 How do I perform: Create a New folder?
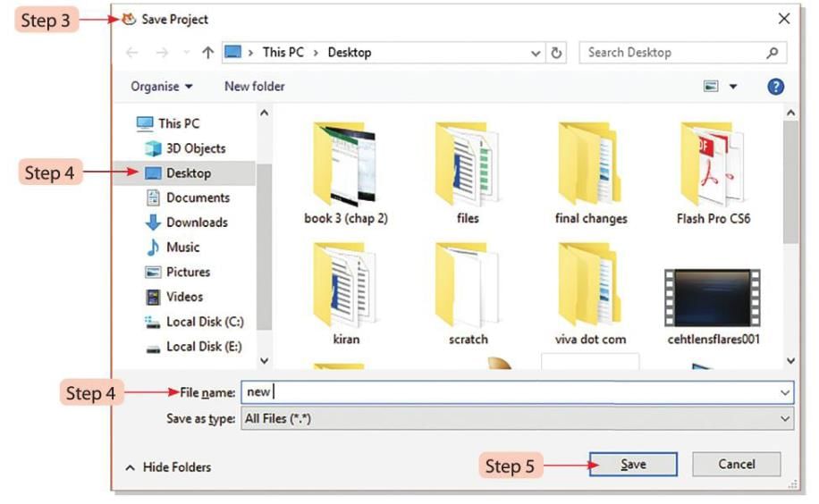point(254,86)
